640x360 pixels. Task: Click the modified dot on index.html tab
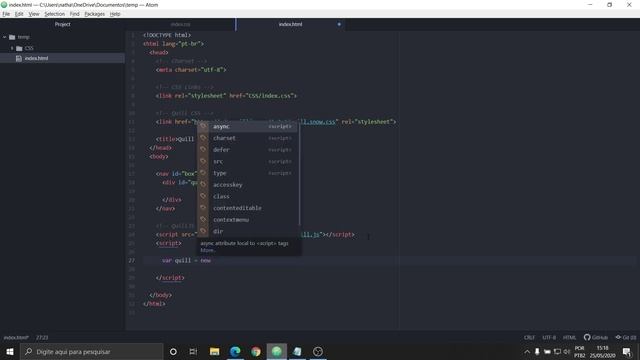339,24
